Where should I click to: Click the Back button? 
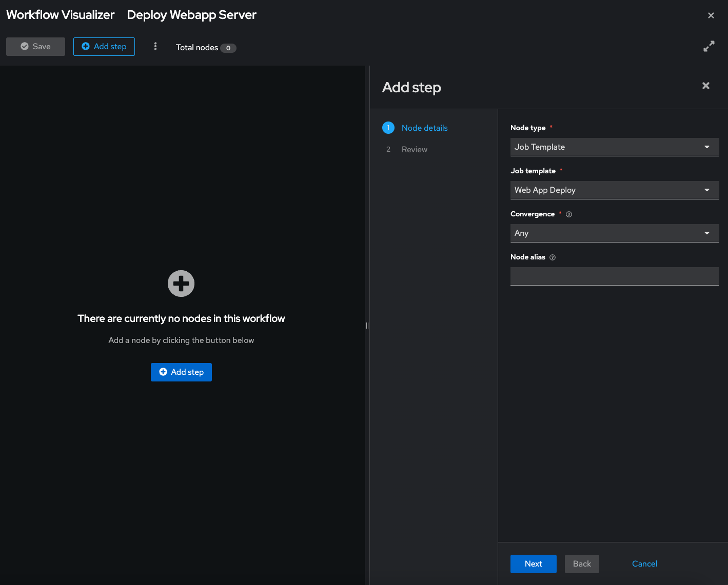[x=582, y=564]
